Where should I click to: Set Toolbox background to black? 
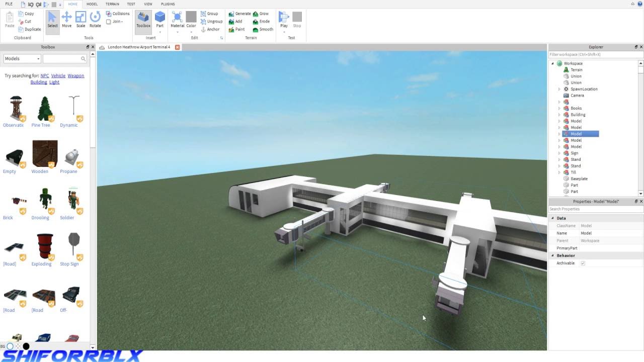point(26,346)
